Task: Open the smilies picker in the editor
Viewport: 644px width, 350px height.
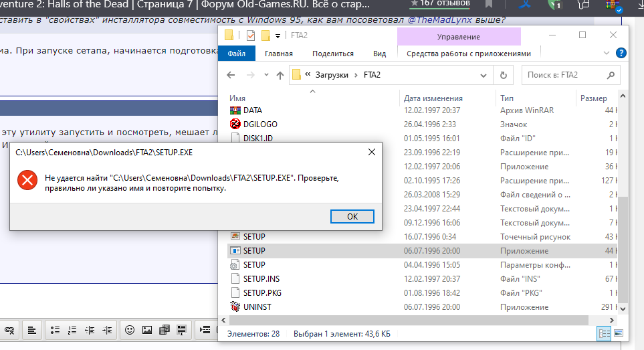Action: tap(130, 330)
